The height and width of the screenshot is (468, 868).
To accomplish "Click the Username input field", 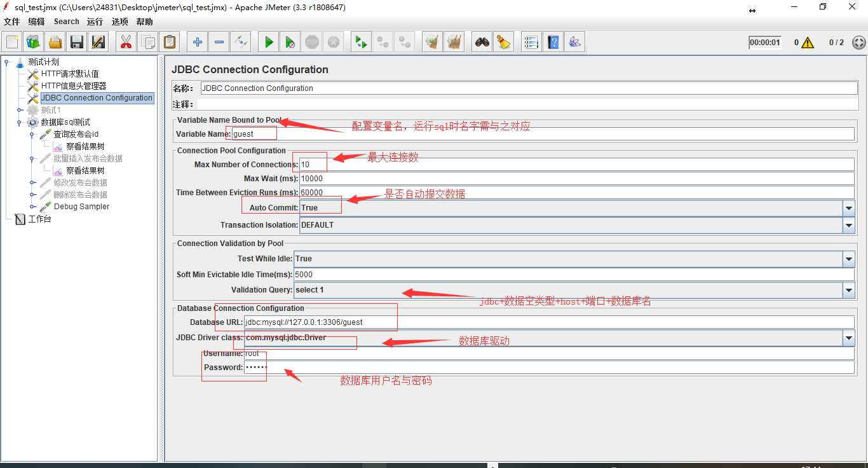I will click(x=549, y=354).
